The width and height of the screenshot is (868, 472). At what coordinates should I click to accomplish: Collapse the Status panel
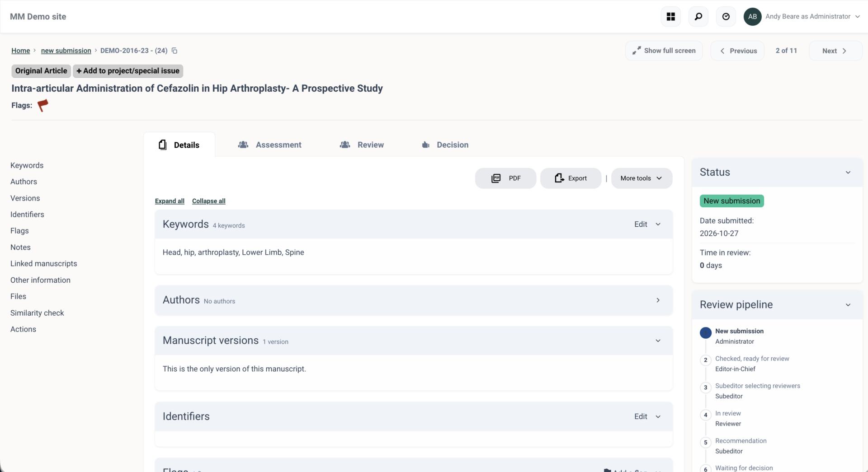tap(848, 173)
